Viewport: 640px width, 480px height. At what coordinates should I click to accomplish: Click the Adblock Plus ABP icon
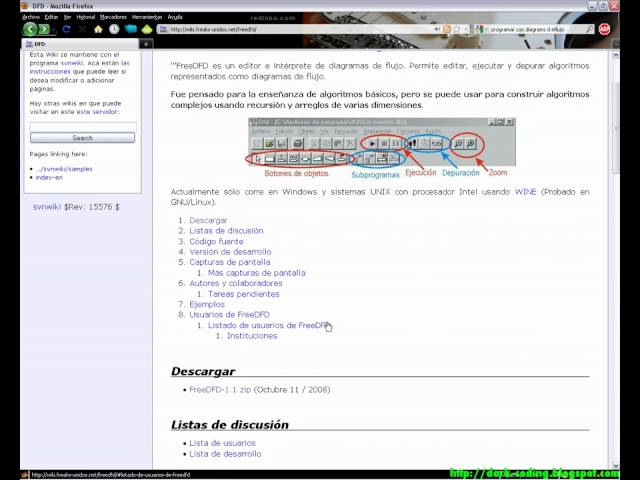click(604, 29)
